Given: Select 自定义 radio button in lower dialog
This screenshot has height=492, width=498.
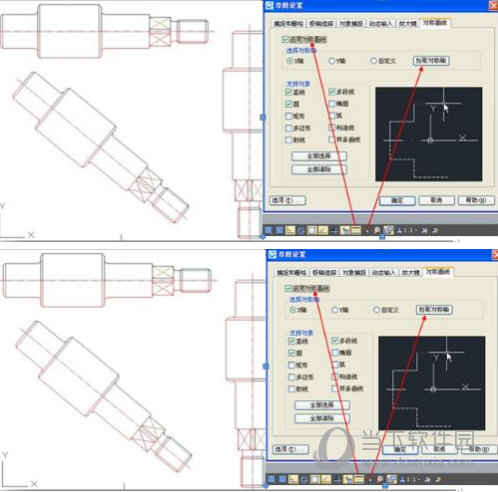Looking at the screenshot, I should (x=377, y=310).
